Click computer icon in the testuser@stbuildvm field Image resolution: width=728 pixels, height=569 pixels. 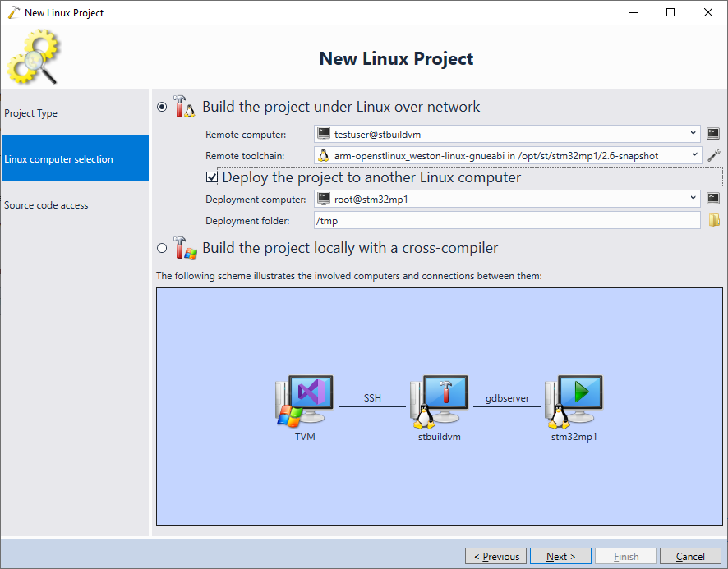(x=324, y=134)
